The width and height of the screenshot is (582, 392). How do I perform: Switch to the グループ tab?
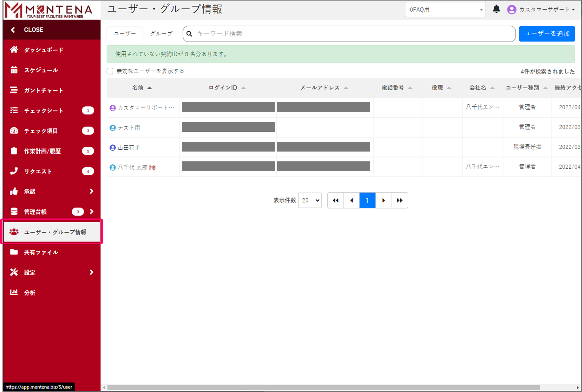pyautogui.click(x=161, y=33)
